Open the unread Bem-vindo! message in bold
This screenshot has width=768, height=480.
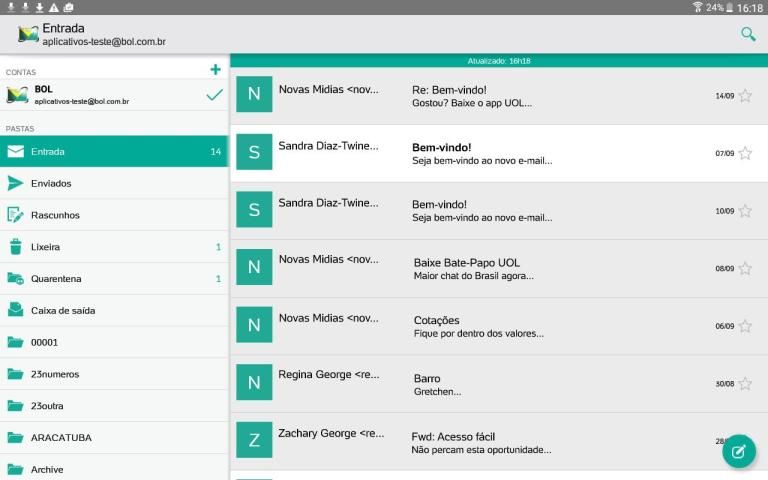(499, 153)
